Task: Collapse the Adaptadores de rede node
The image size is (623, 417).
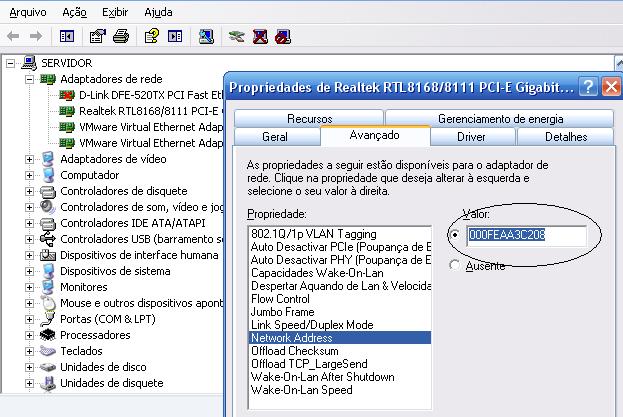Action: coord(29,79)
